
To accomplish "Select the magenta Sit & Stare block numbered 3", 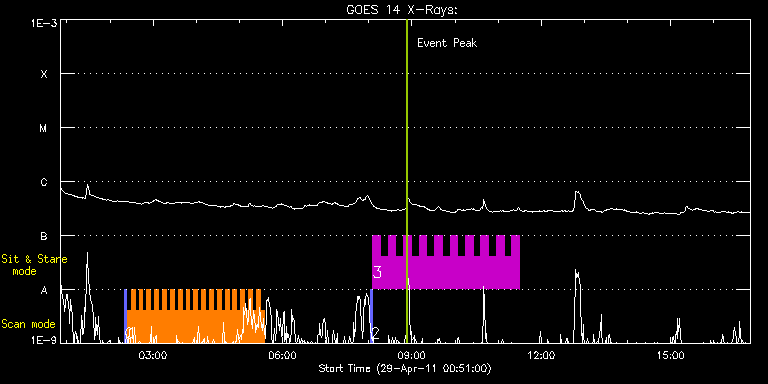I will point(446,263).
